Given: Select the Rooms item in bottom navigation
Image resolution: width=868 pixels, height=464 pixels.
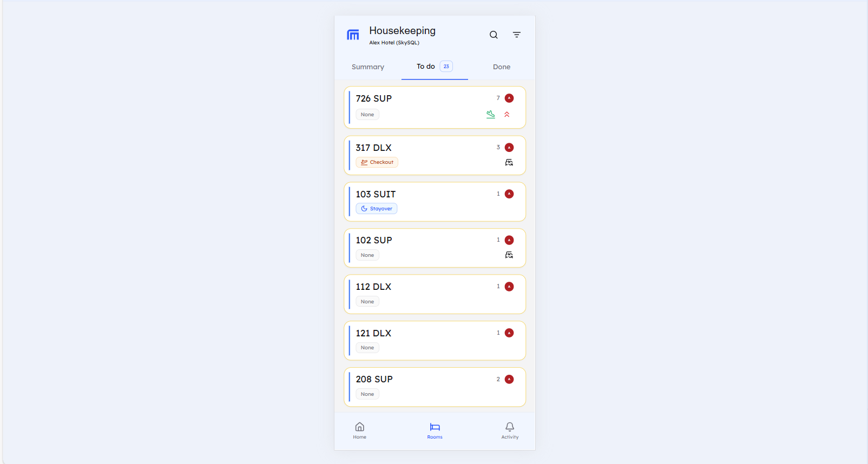Looking at the screenshot, I should [x=435, y=430].
